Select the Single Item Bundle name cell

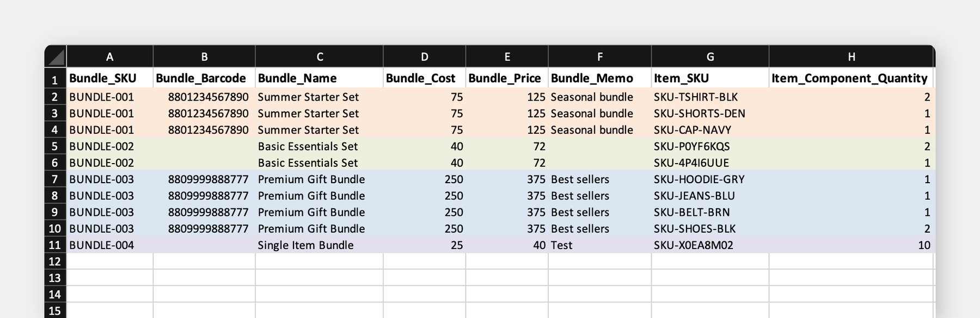tap(305, 245)
